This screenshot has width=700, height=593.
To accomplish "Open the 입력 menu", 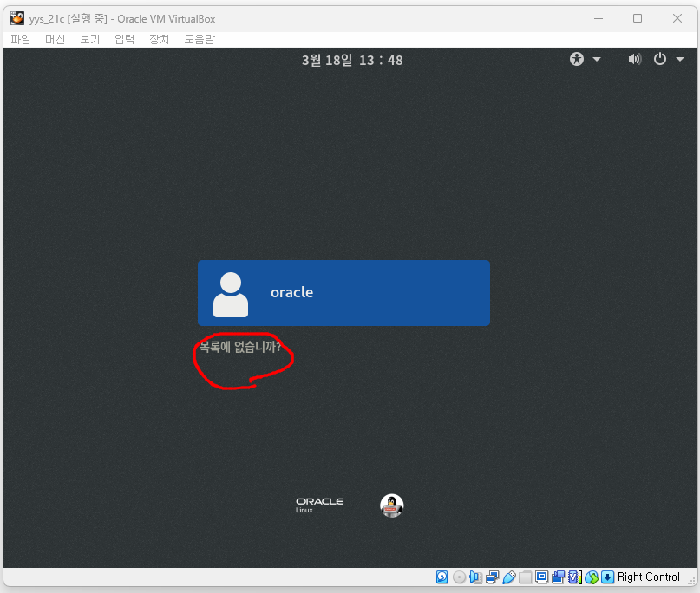I will (125, 39).
